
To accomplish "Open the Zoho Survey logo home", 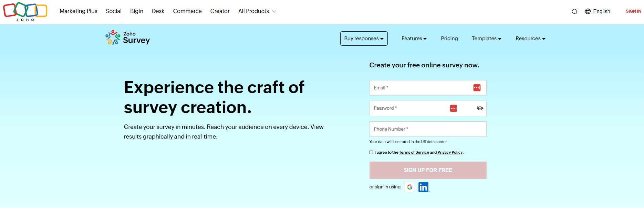I will point(128,38).
